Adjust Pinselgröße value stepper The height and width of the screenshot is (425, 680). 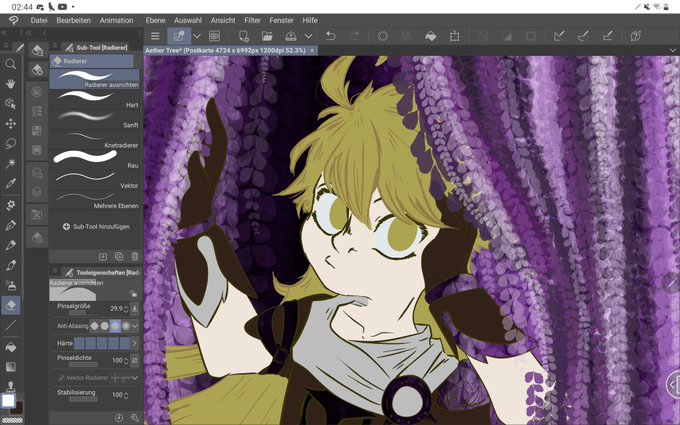tap(126, 309)
